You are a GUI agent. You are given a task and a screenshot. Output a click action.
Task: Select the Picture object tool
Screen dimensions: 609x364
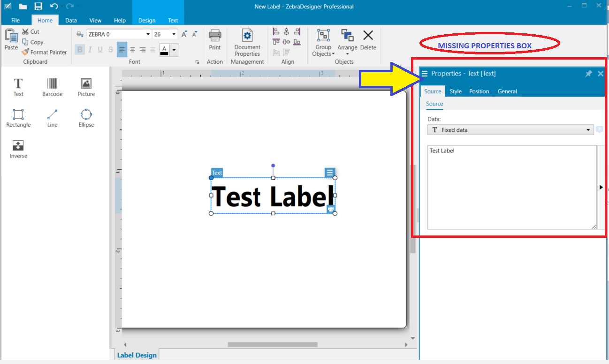(x=86, y=87)
